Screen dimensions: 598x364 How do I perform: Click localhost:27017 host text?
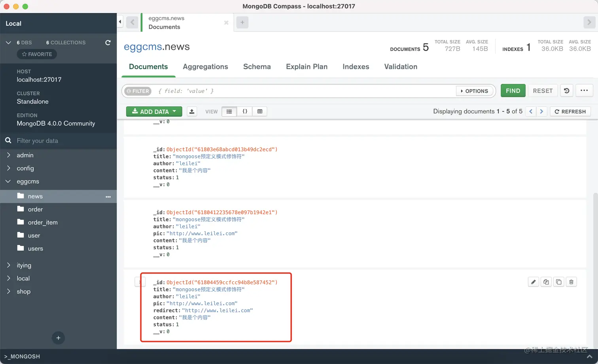point(39,79)
